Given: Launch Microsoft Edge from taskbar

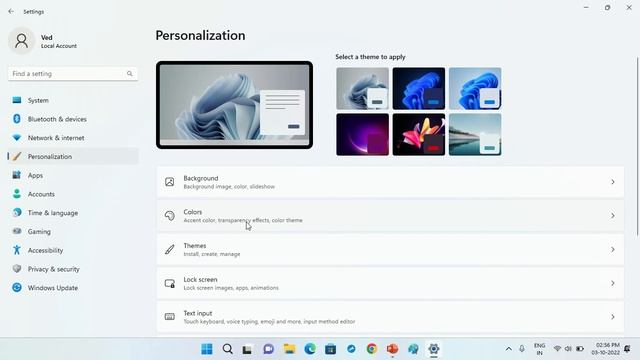Looking at the screenshot, I should coord(310,349).
